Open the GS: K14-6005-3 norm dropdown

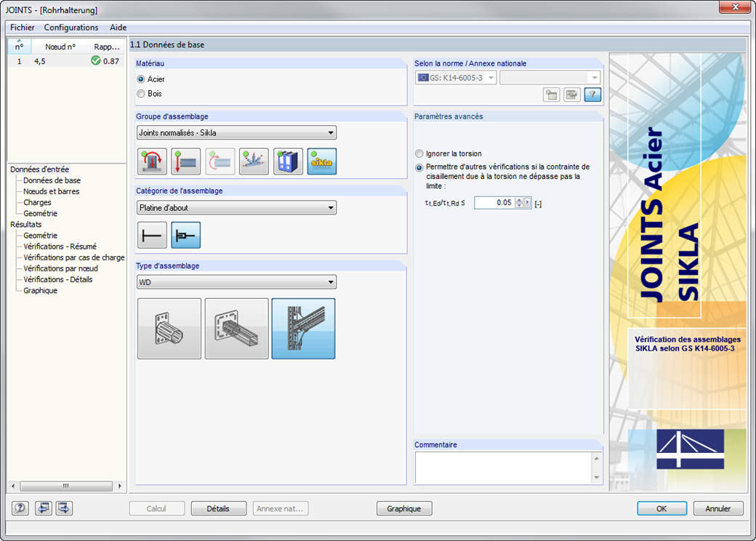(x=456, y=78)
